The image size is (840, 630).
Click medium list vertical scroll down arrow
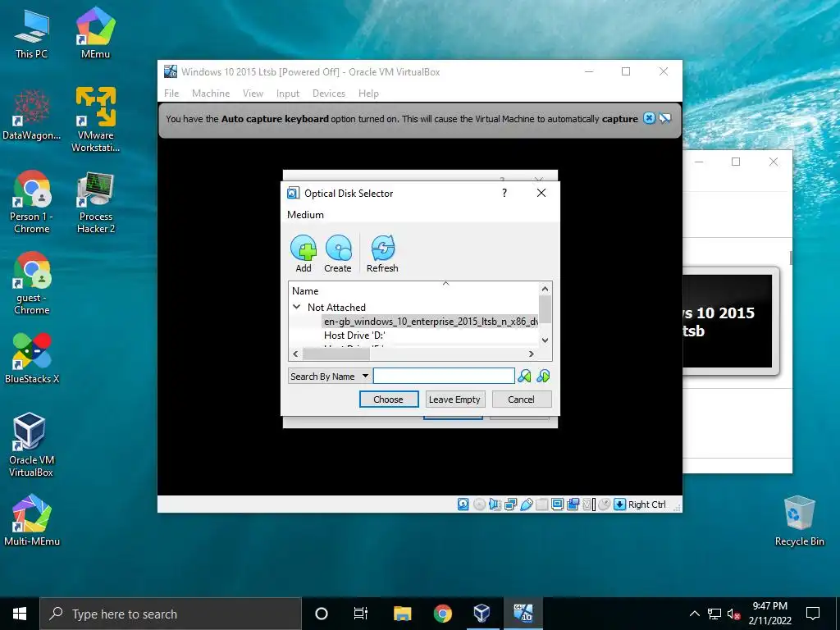[545, 340]
